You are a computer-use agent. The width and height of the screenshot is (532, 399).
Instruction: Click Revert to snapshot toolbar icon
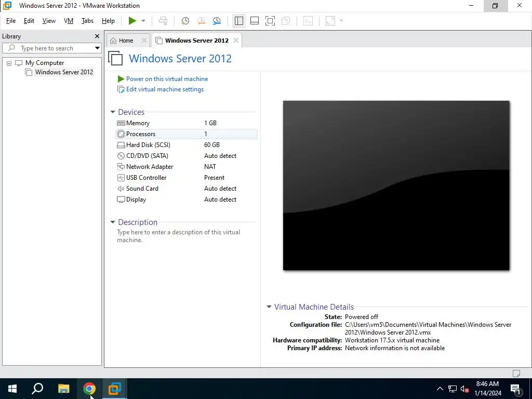[201, 21]
